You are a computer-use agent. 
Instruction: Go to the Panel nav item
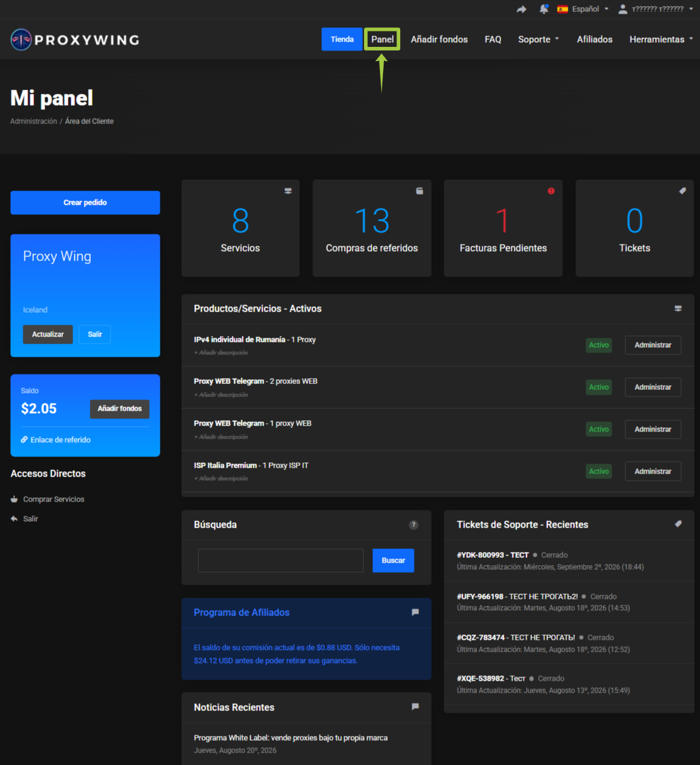[x=382, y=39]
